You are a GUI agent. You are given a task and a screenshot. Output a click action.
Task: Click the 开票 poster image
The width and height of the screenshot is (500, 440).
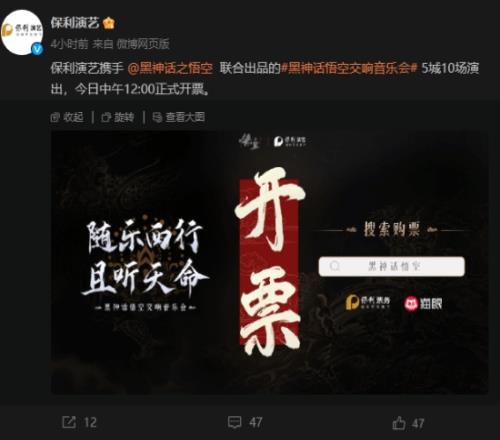pyautogui.click(x=269, y=262)
